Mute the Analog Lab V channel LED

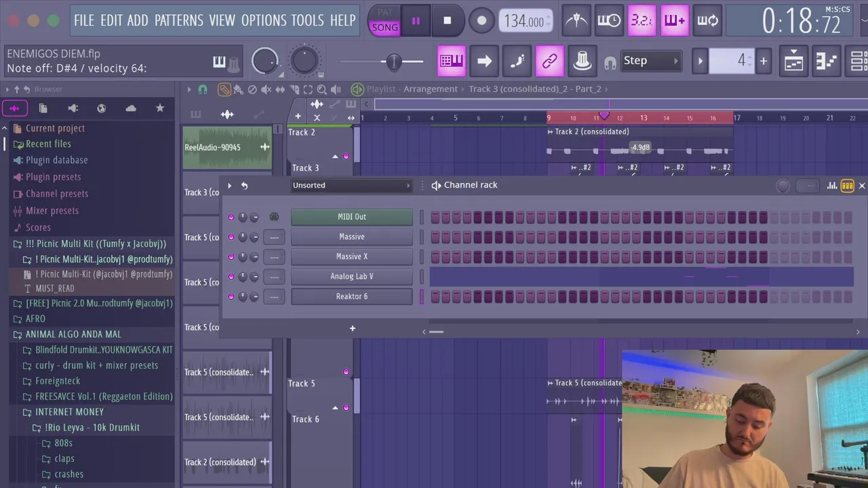pyautogui.click(x=231, y=277)
